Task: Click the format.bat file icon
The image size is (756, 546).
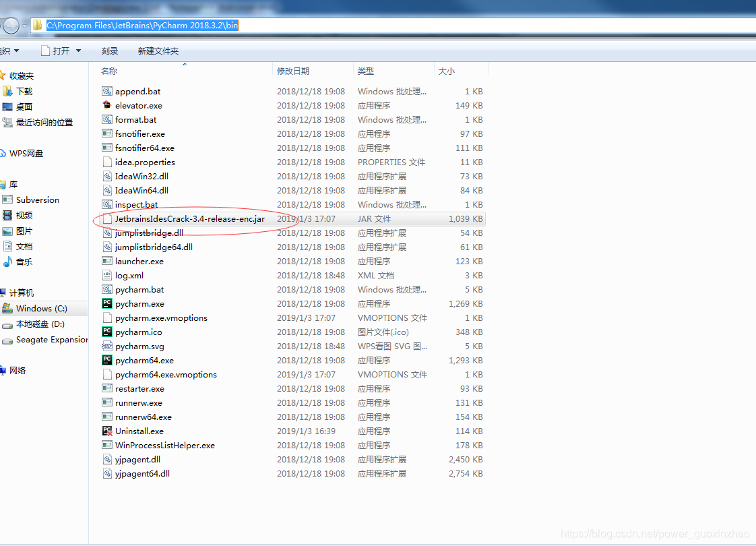Action: pyautogui.click(x=107, y=119)
